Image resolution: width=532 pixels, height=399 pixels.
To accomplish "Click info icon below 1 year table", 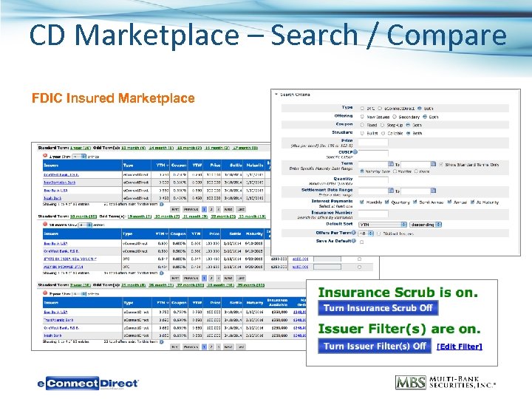I will tap(162, 204).
